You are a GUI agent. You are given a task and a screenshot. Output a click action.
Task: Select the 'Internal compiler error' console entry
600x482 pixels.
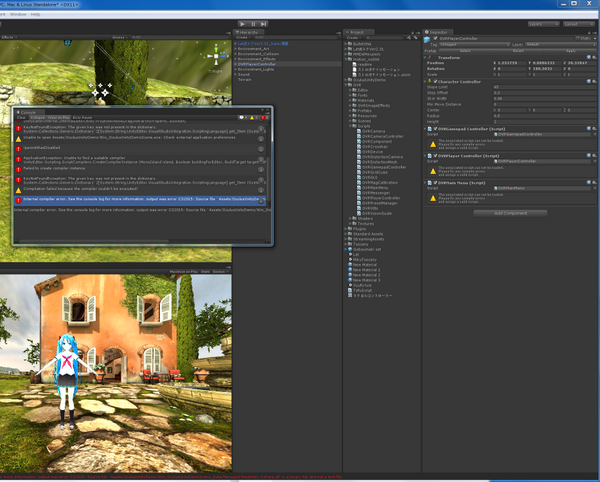click(140, 200)
